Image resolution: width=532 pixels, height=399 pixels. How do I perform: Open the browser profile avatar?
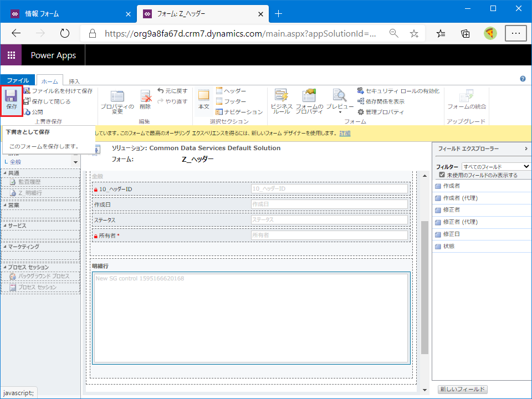(490, 33)
